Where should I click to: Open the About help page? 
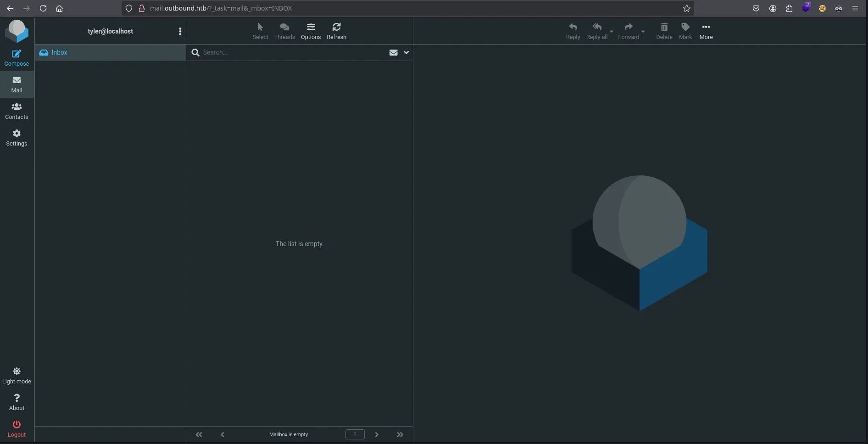pos(17,402)
